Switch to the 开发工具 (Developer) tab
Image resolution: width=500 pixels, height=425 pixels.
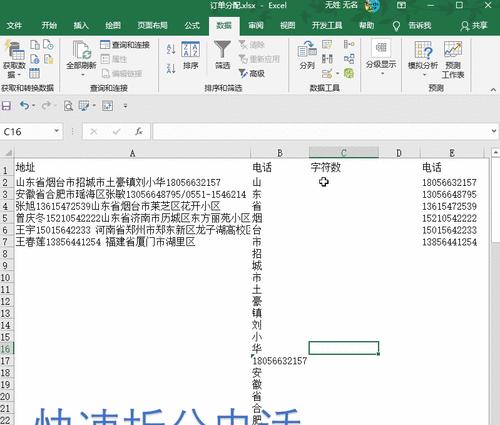tap(327, 25)
